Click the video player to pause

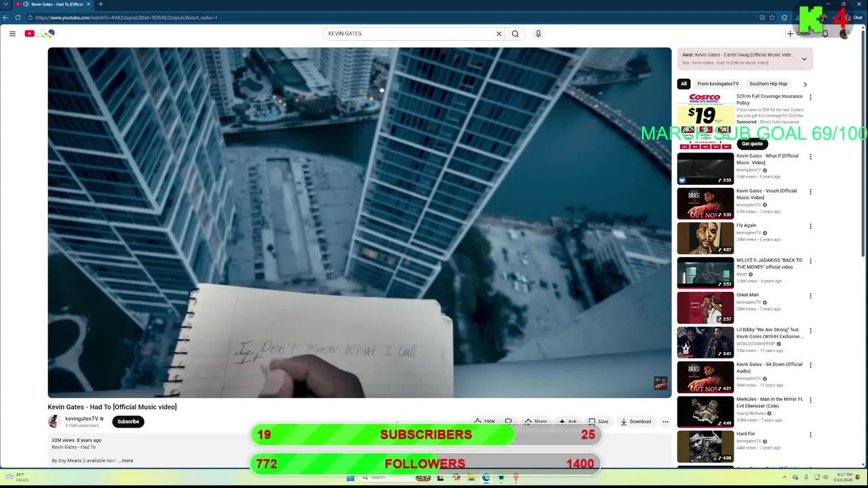tap(359, 222)
